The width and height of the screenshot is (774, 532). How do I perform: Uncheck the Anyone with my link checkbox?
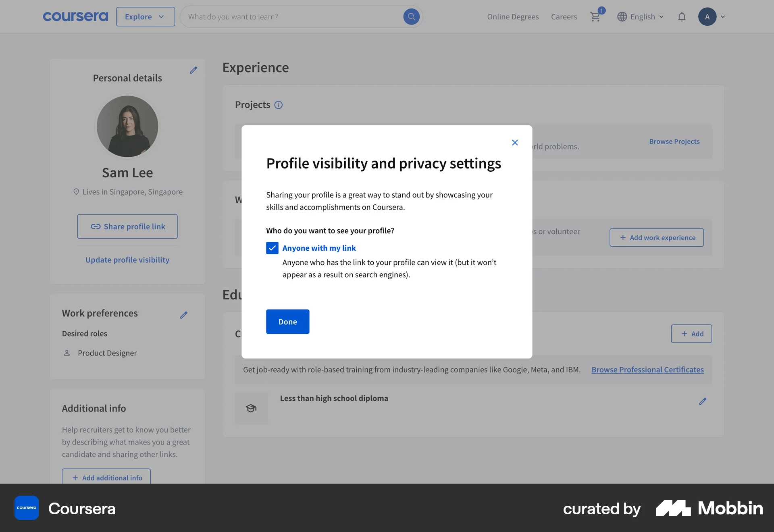pyautogui.click(x=272, y=248)
